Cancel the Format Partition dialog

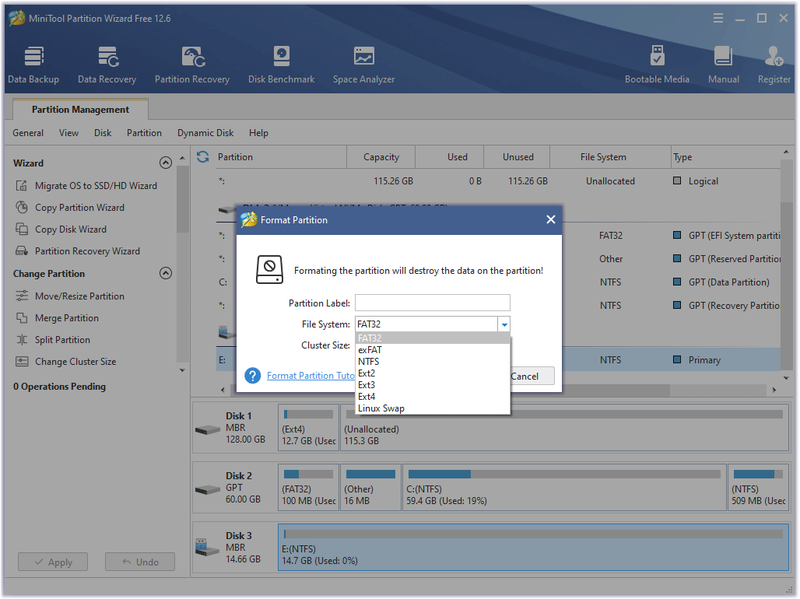(x=531, y=376)
